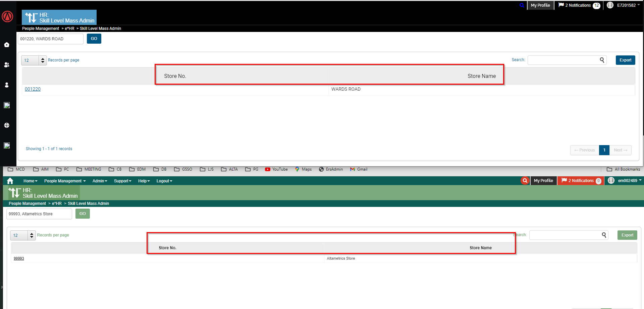Screen dimensions: 644x309
Task: Open store number 99993 link
Action: click(x=19, y=258)
